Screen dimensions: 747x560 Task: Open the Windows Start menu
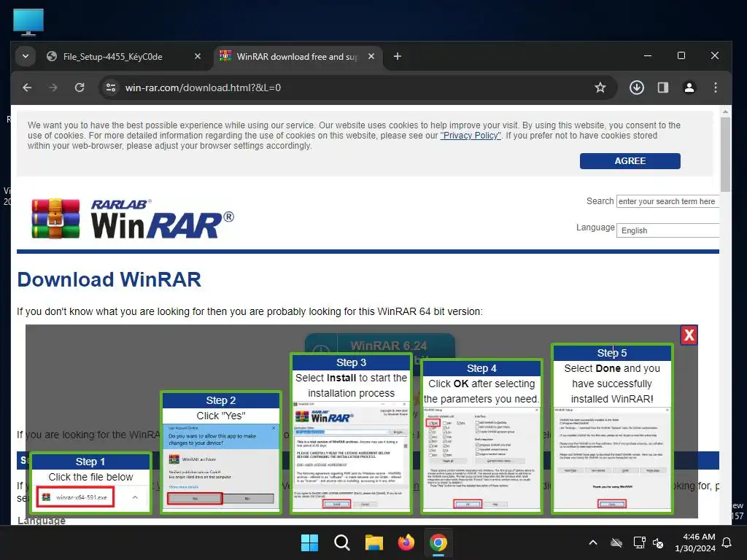coord(309,542)
